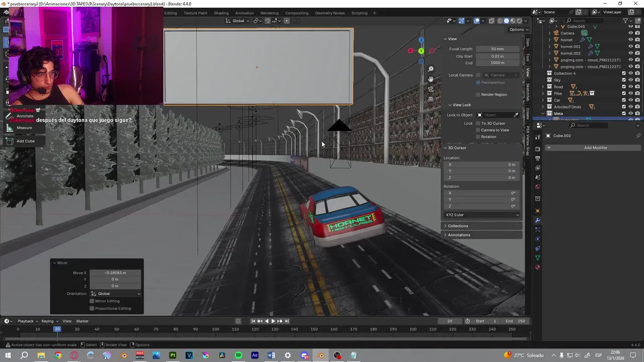Viewport: 644px width, 362px height.
Task: Open Word from the Windows taskbar
Action: pyautogui.click(x=271, y=355)
